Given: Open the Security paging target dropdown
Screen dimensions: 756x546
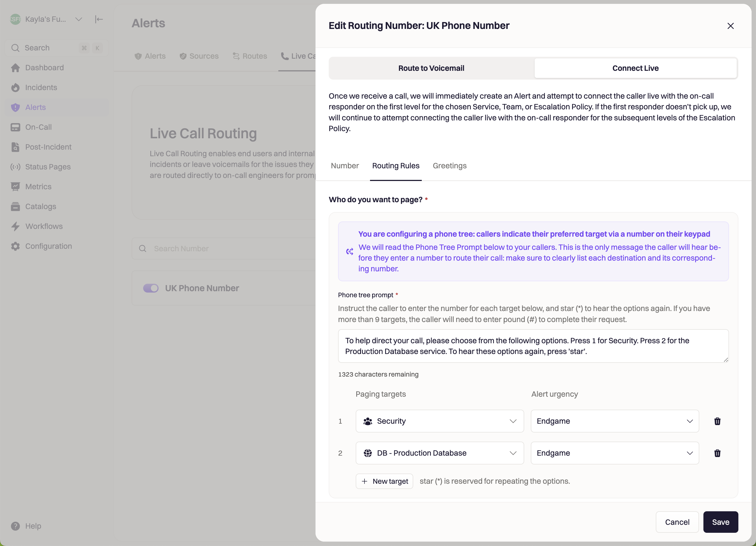Looking at the screenshot, I should pos(439,421).
